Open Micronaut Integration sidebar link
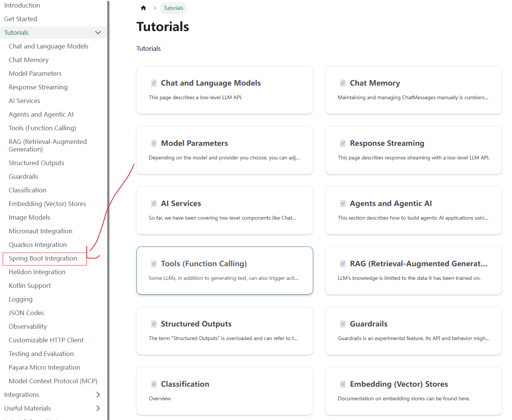 coord(41,231)
